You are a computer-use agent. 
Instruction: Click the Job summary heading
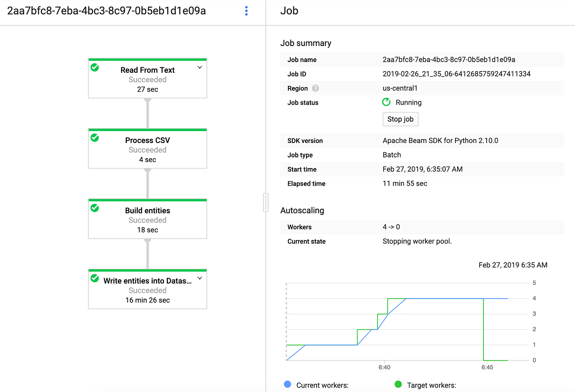(x=306, y=43)
